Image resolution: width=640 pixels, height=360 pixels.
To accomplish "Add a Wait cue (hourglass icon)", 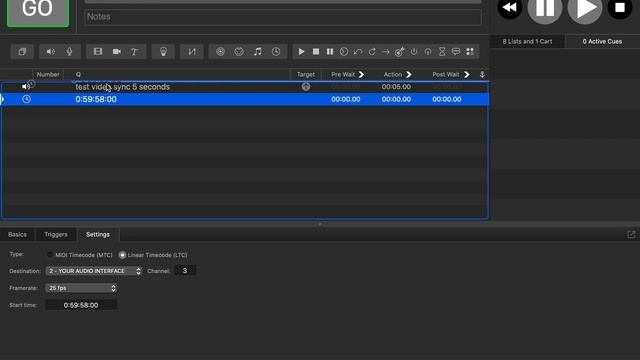I will pyautogui.click(x=442, y=52).
